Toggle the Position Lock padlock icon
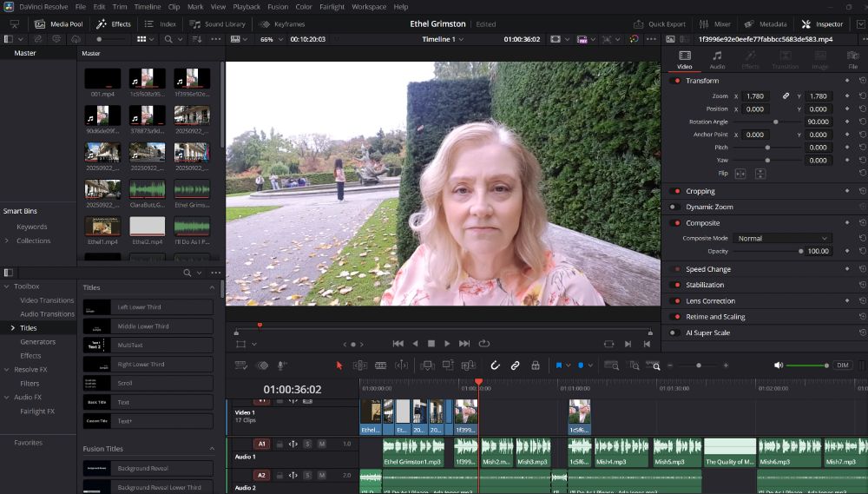This screenshot has width=868, height=494. tap(536, 366)
